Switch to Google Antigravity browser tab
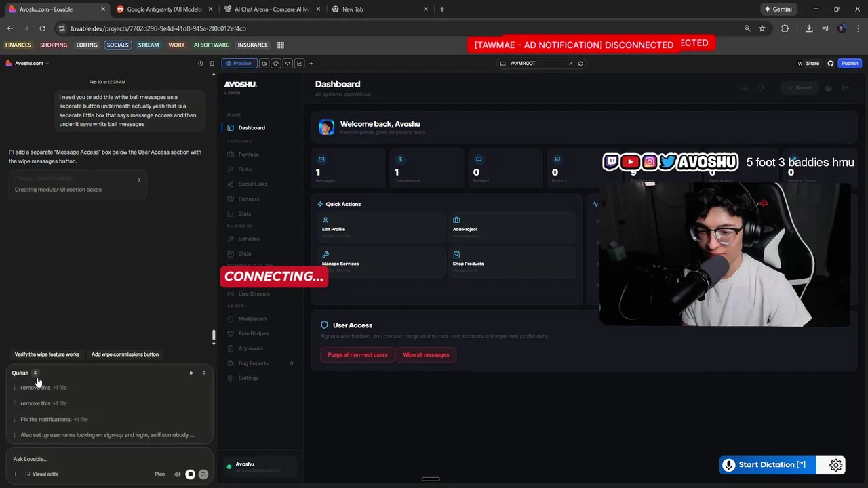 [x=165, y=9]
